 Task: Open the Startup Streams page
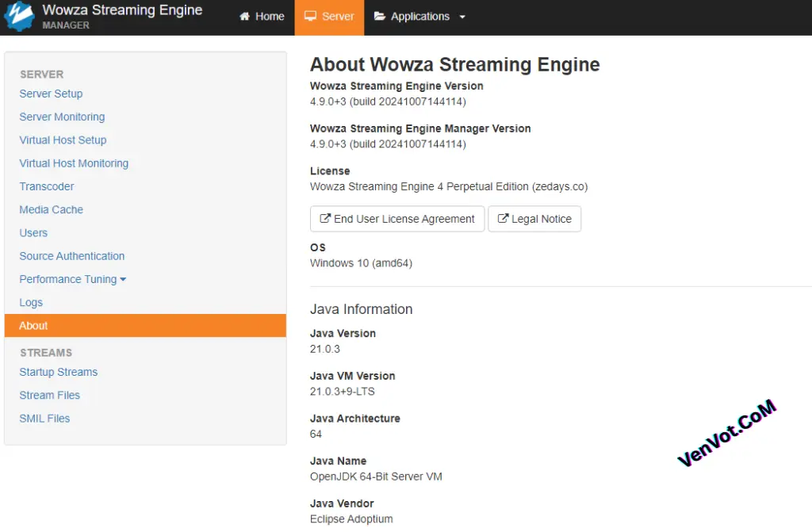[58, 372]
